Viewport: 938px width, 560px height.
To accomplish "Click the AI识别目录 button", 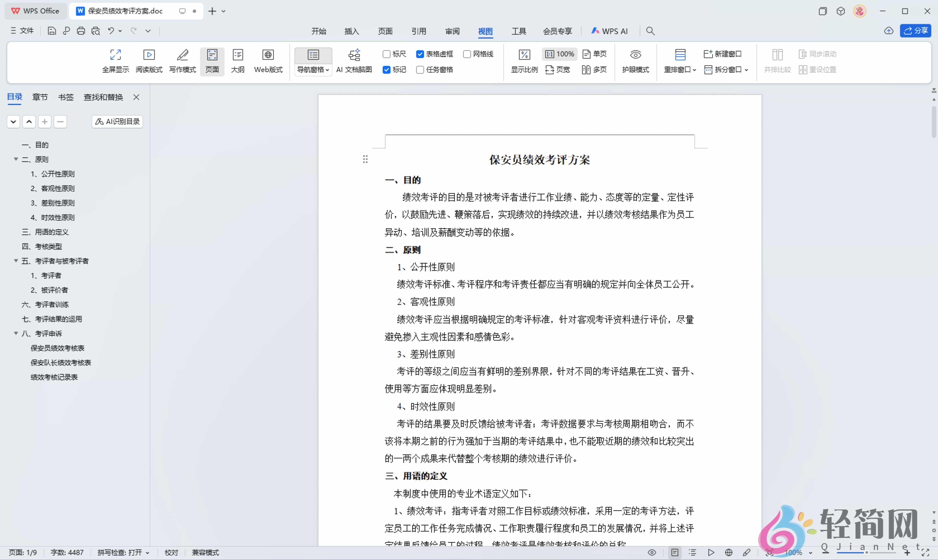I will (117, 121).
